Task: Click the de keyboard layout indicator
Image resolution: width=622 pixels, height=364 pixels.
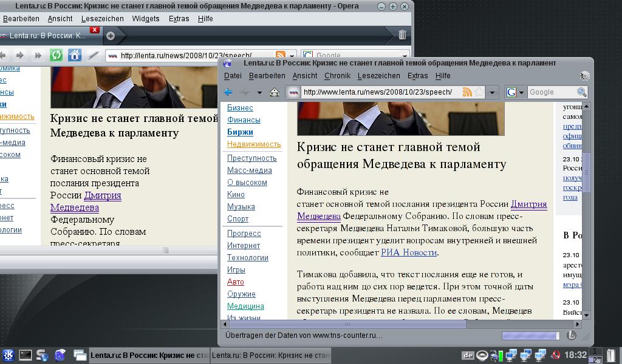Action: [468, 356]
